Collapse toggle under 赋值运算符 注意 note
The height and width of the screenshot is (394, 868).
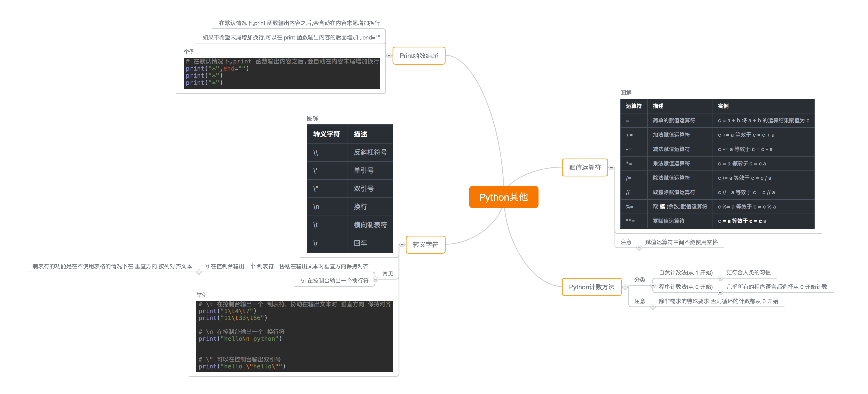pos(639,248)
